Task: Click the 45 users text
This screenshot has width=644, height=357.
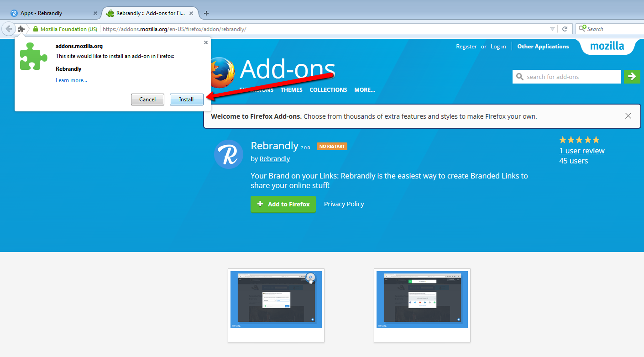Action: (x=574, y=161)
